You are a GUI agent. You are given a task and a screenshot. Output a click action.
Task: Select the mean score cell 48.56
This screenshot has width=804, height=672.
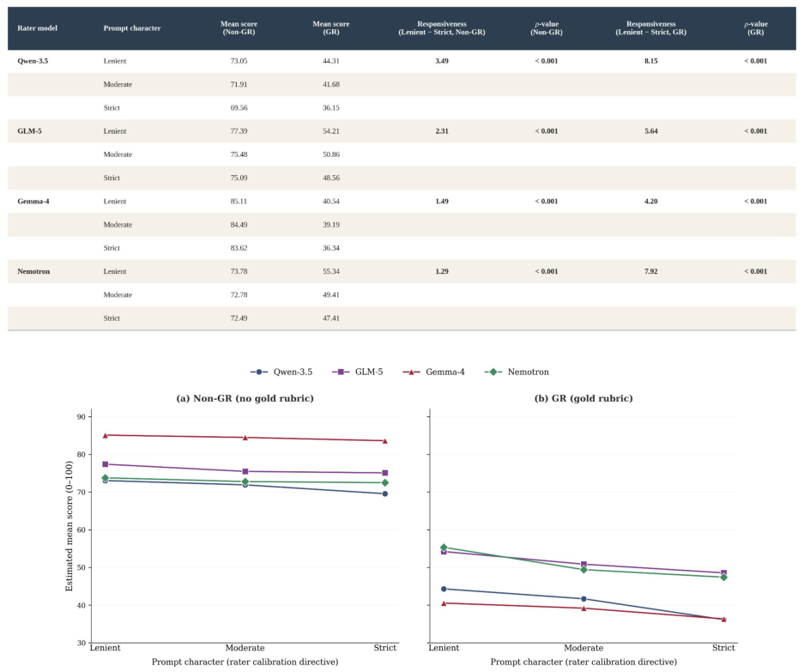[x=331, y=178]
